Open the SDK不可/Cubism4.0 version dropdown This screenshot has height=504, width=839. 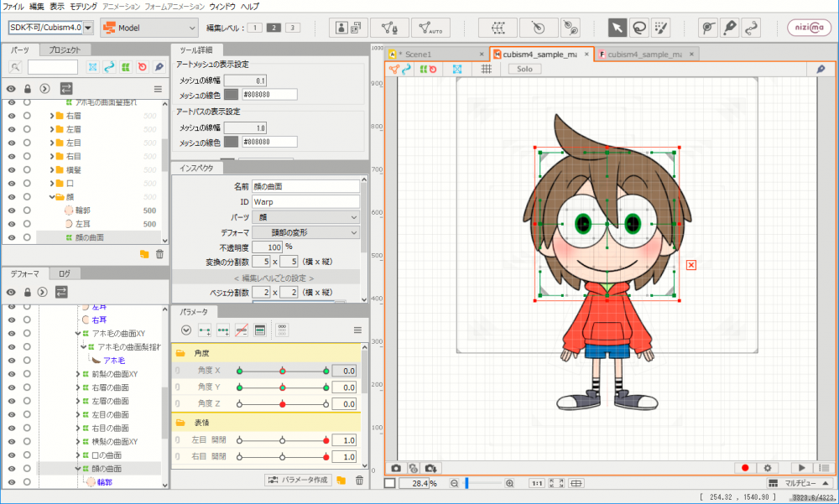[50, 28]
